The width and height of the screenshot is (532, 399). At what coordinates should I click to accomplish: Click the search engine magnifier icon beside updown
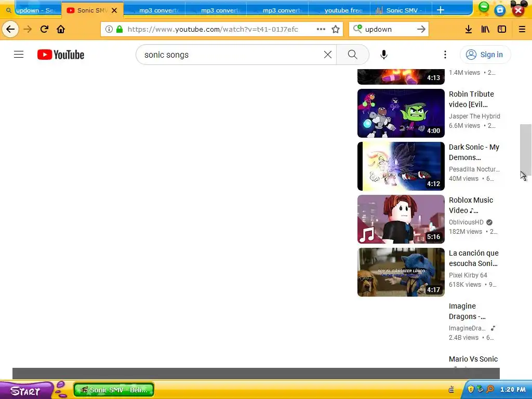pyautogui.click(x=357, y=29)
